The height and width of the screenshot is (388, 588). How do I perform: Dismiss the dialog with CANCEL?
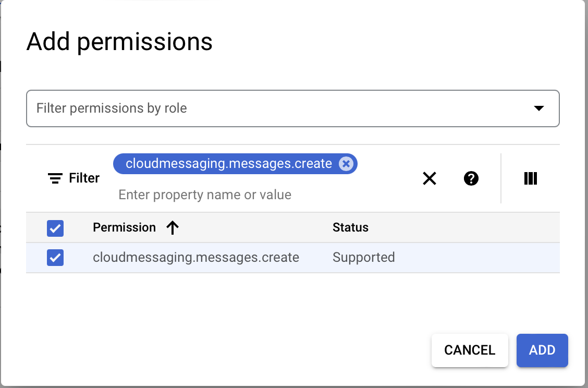pos(469,350)
